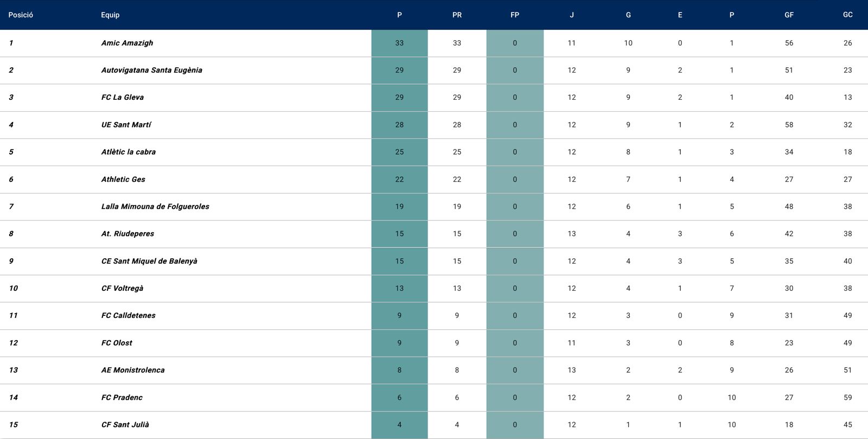
Task: Click the GC column header
Action: click(x=847, y=15)
